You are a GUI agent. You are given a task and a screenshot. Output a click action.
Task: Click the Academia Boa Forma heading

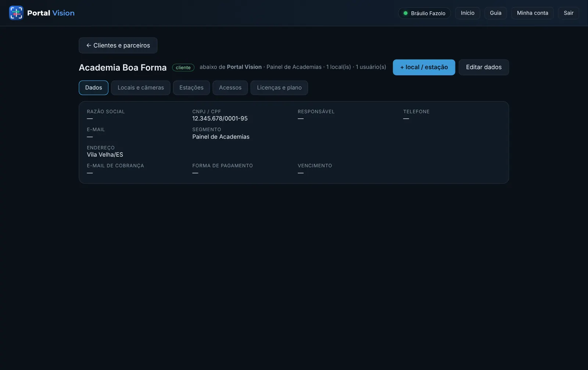coord(123,68)
